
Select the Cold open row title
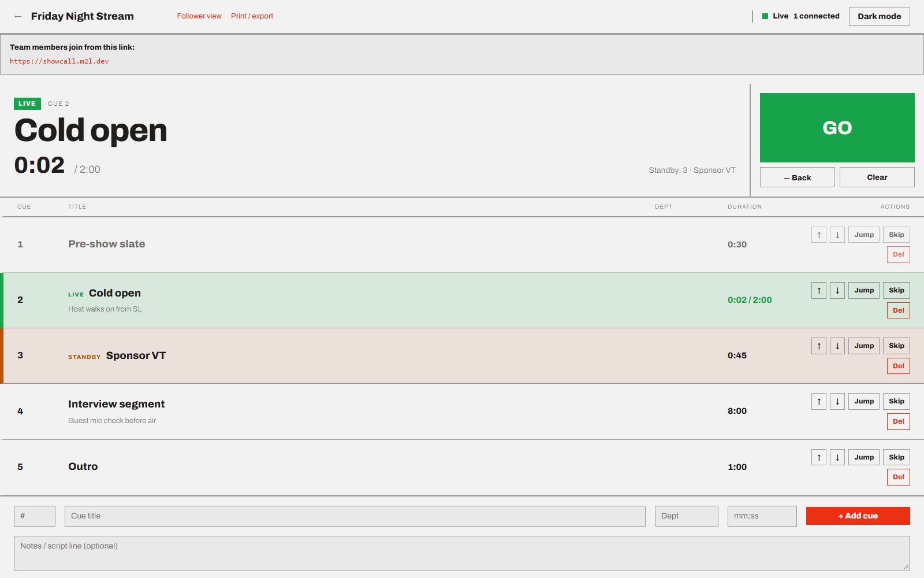(115, 293)
